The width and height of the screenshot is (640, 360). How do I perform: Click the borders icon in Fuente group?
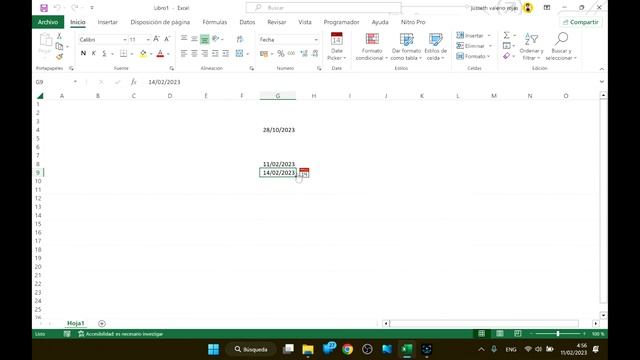pos(123,53)
